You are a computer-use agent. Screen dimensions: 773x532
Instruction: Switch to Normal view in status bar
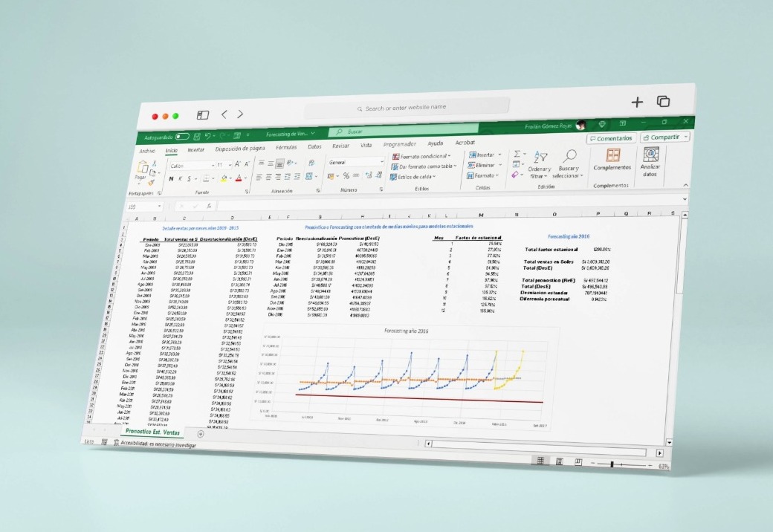(543, 461)
